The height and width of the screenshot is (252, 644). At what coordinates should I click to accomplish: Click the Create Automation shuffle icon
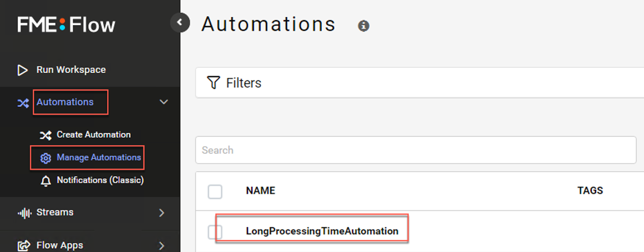[45, 135]
